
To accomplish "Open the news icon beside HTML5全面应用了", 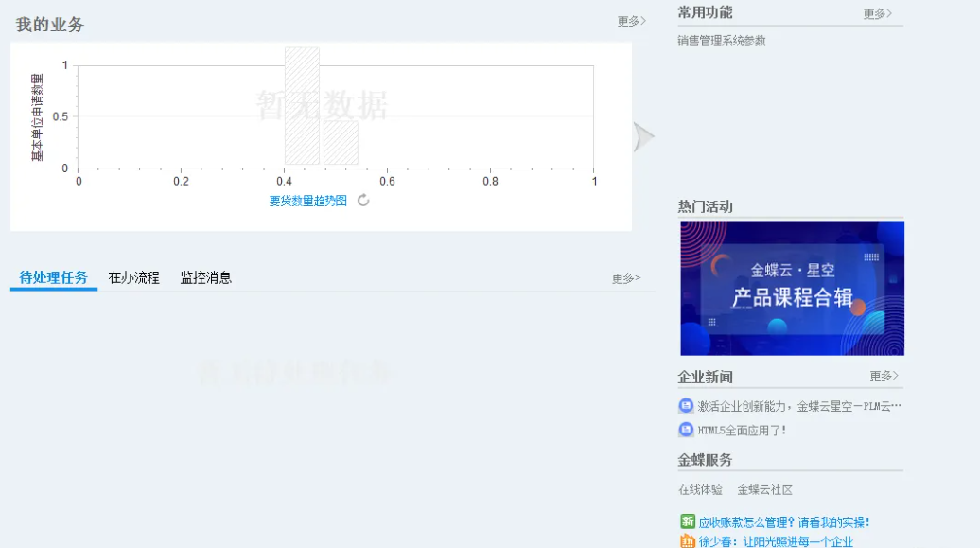I will click(x=686, y=430).
